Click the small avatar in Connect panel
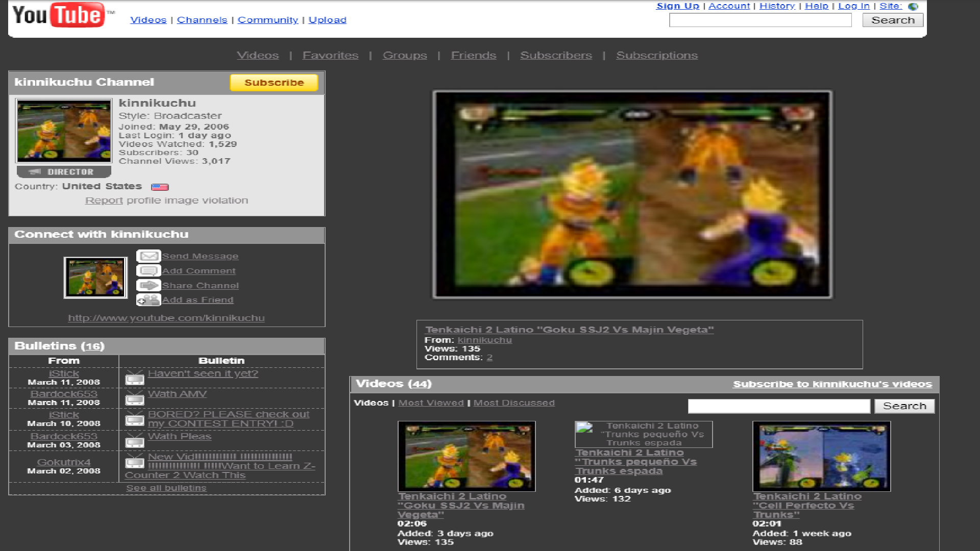Image resolution: width=980 pixels, height=551 pixels. 95,278
